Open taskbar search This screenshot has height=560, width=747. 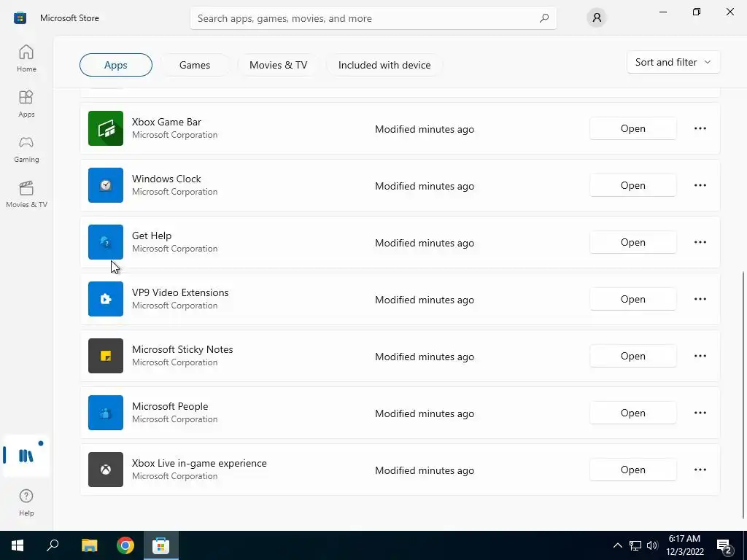click(x=53, y=545)
